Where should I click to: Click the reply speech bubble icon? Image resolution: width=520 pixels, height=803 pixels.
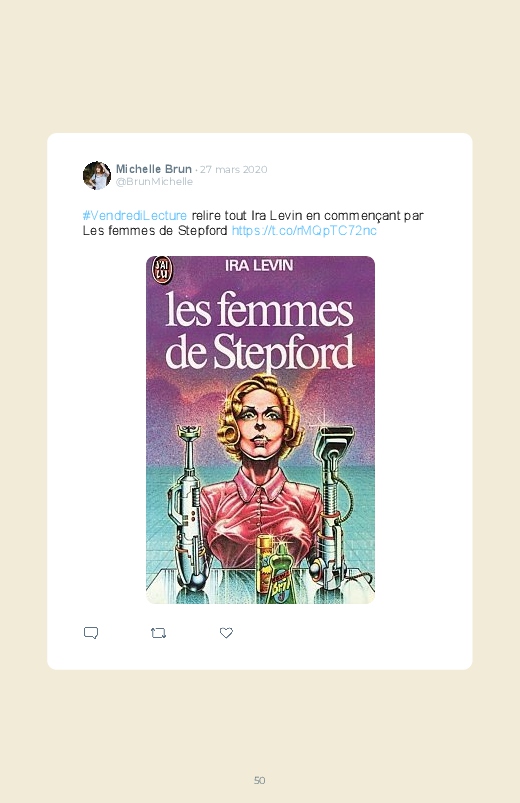[x=91, y=633]
